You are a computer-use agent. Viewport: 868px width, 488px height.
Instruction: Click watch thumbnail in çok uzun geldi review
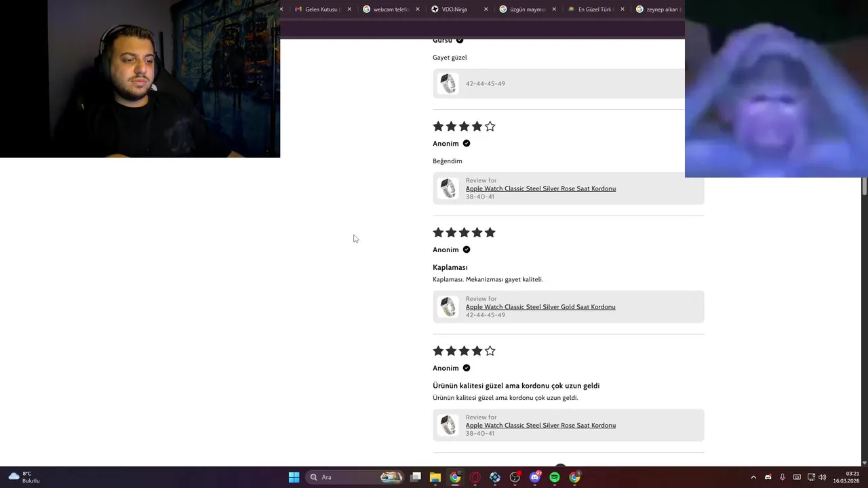click(x=448, y=426)
